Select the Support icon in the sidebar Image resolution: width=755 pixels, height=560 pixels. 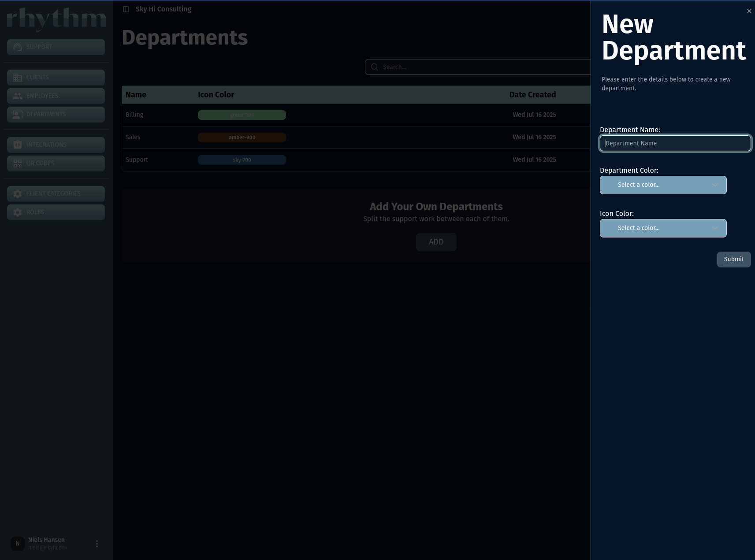coord(18,47)
